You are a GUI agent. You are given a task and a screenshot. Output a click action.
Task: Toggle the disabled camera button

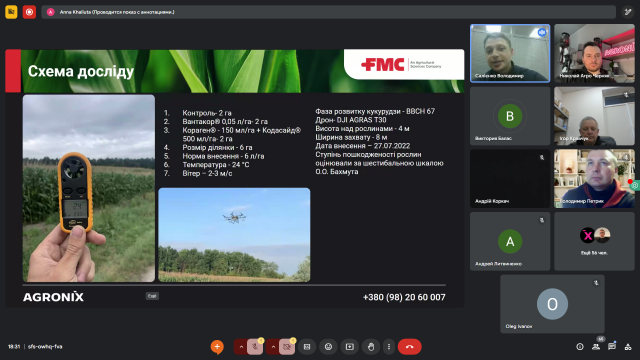pyautogui.click(x=287, y=347)
